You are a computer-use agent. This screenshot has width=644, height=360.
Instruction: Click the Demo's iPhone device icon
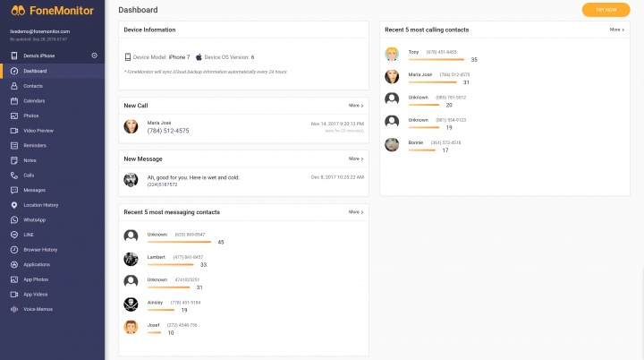pos(14,56)
